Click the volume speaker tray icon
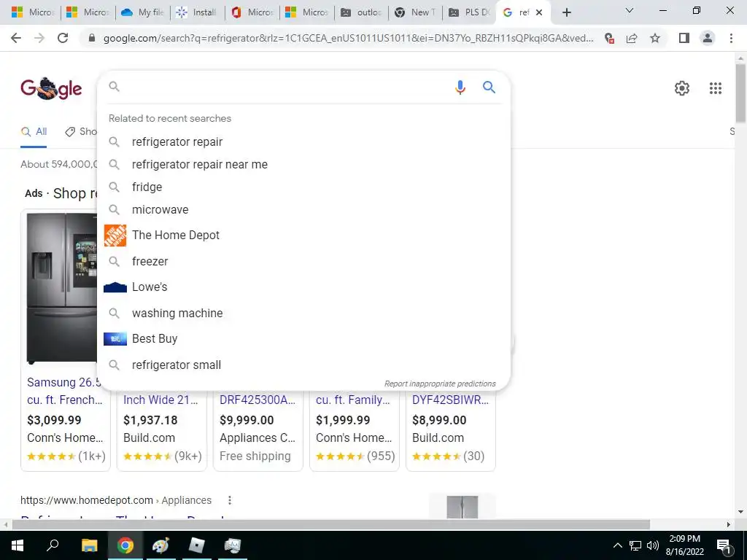 tap(653, 545)
